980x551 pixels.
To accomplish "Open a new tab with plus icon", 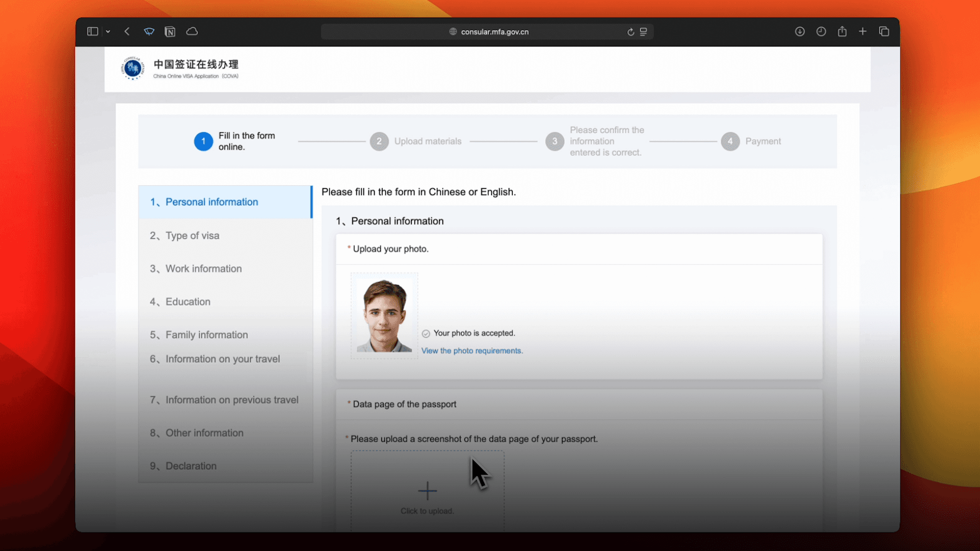I will click(x=863, y=32).
